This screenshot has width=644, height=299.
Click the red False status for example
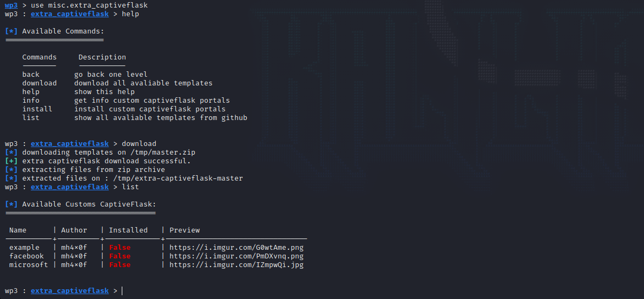tap(120, 248)
